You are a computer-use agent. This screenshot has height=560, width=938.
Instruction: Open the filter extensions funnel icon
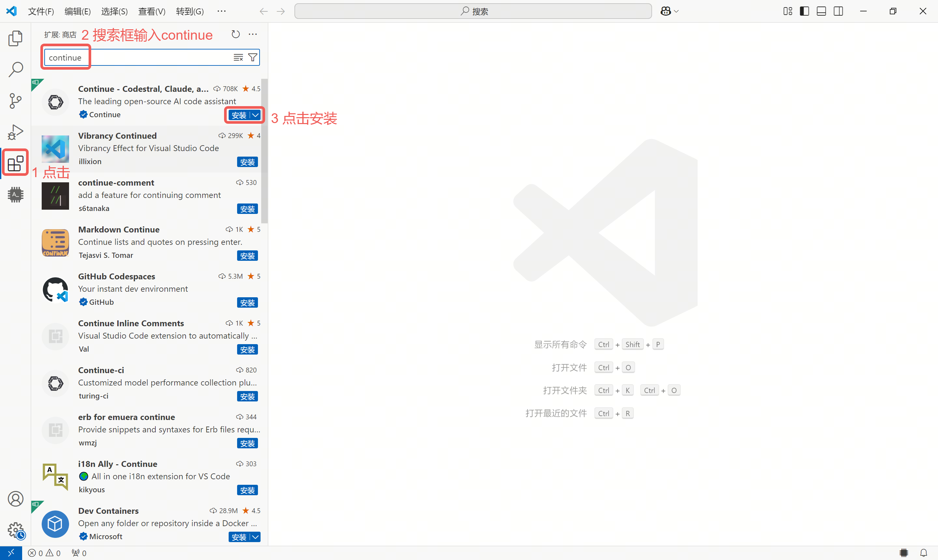pyautogui.click(x=252, y=57)
